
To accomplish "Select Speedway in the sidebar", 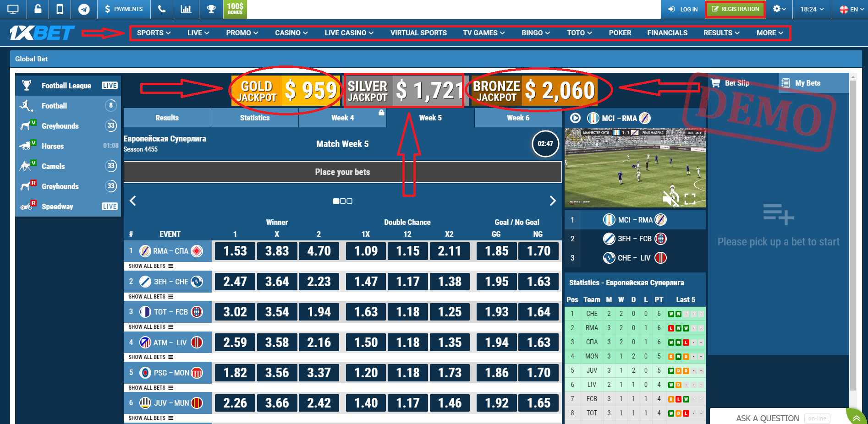I will point(68,207).
